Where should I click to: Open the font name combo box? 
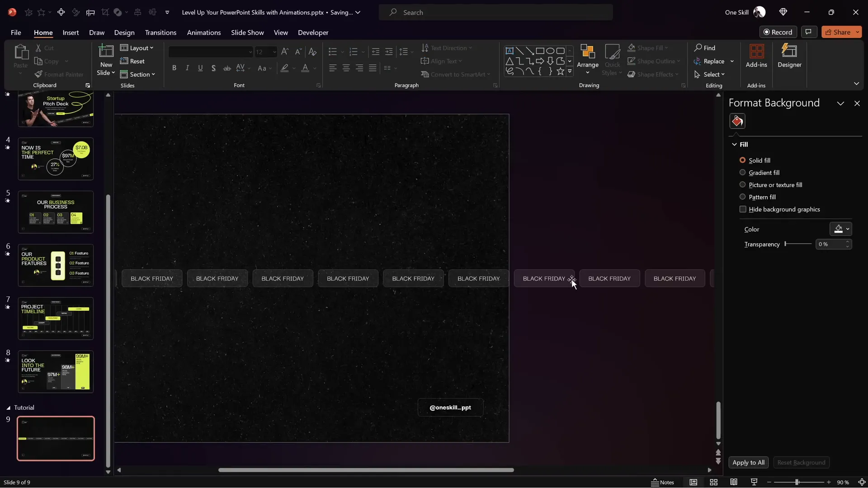211,52
